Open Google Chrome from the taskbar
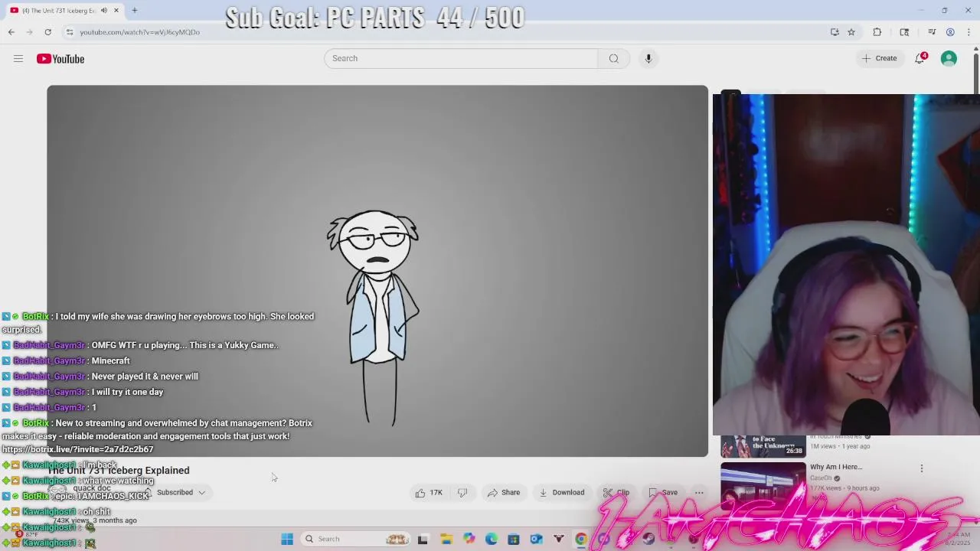Viewport: 980px width, 551px height. (x=581, y=539)
